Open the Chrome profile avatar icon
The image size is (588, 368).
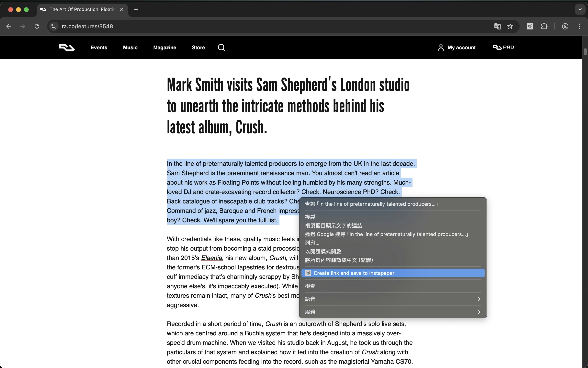(x=565, y=26)
